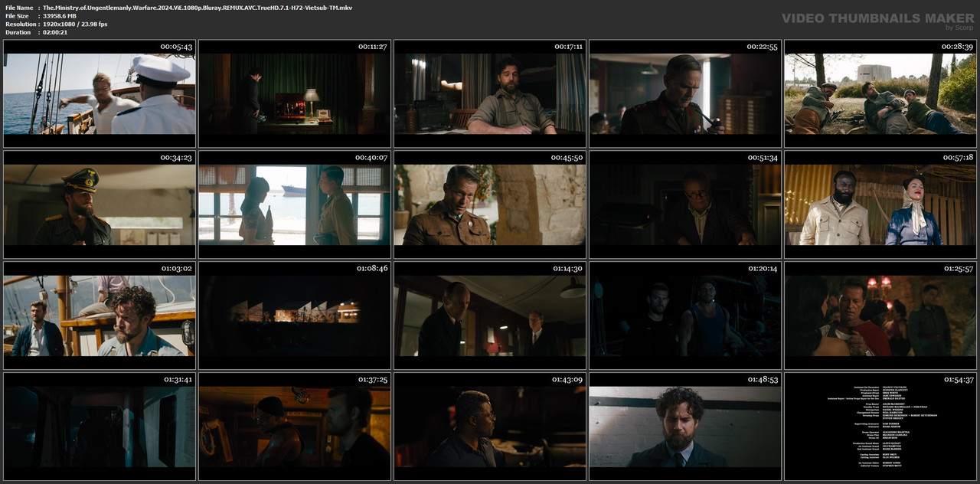The image size is (980, 484).
Task: Open the frame stamped 00:57:18
Action: click(880, 204)
